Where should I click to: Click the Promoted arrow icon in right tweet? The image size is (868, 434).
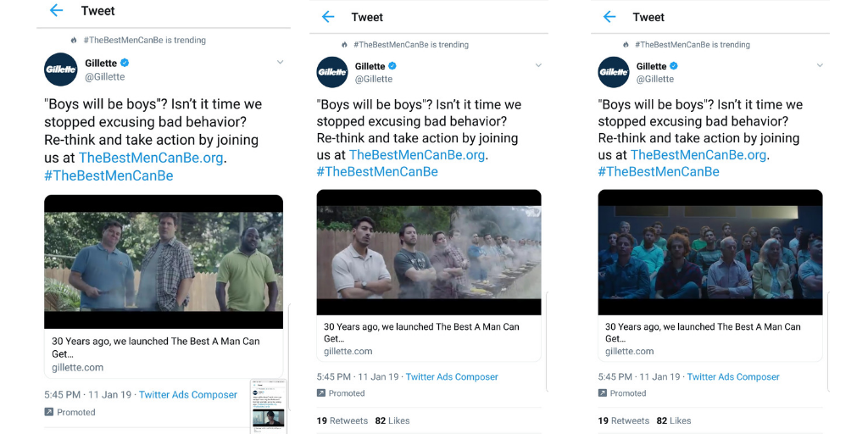click(603, 393)
